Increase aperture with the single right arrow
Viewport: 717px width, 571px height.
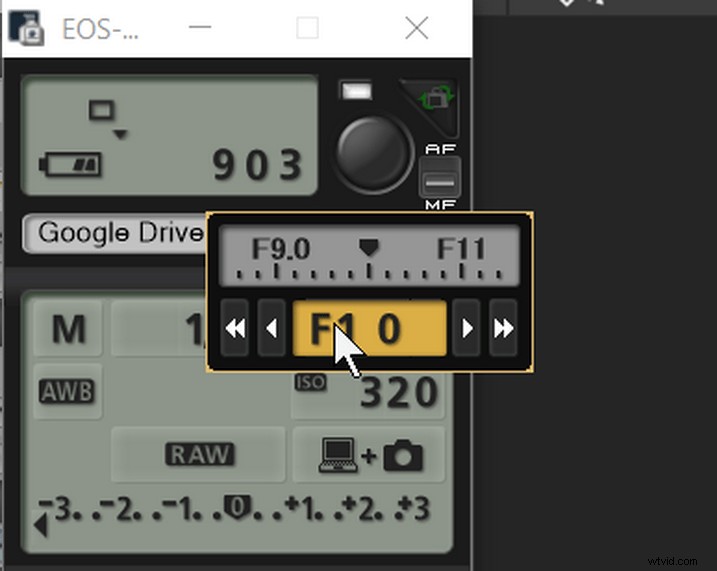click(x=467, y=330)
